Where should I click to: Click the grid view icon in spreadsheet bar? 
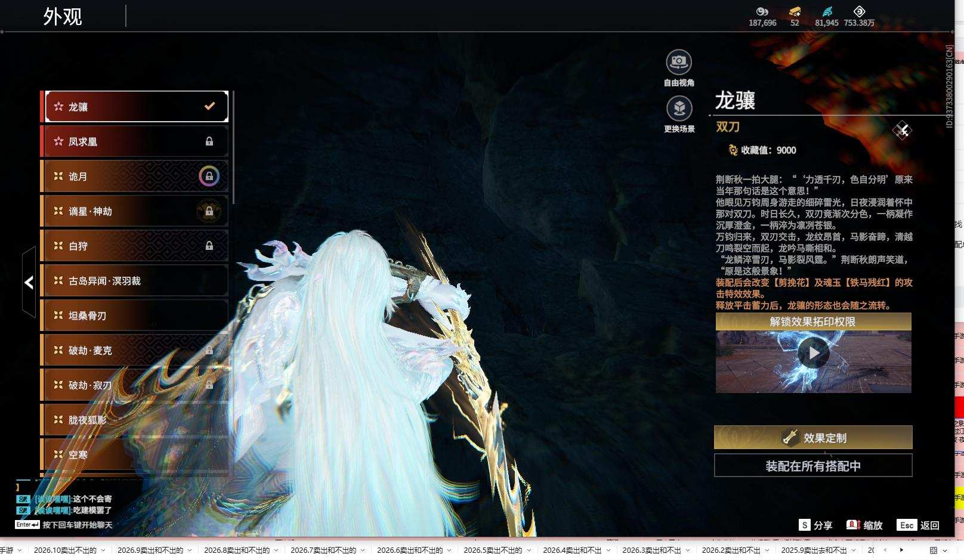pos(934,550)
